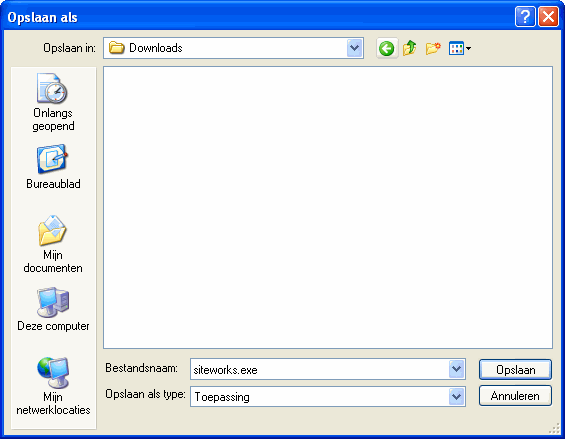
Task: Browse Mijn netwerklocaties
Action: (53, 386)
